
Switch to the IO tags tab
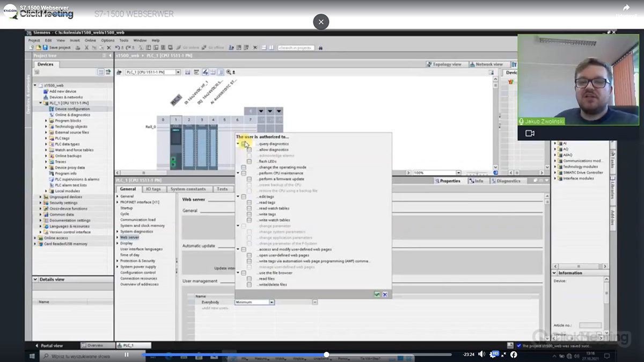[x=153, y=189]
